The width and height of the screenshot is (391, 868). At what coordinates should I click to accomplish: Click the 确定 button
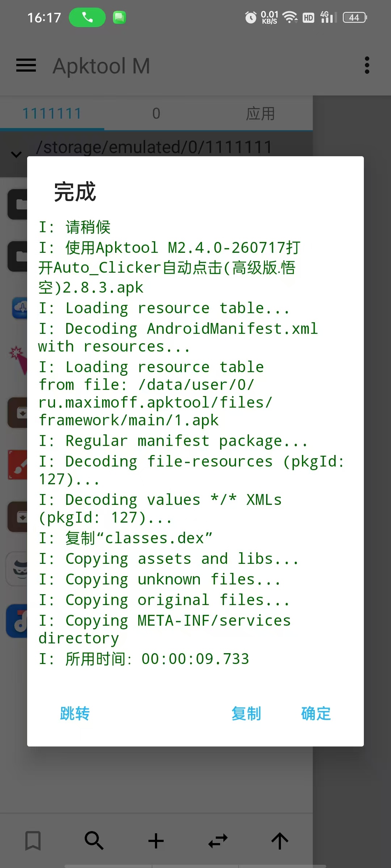[x=316, y=714]
